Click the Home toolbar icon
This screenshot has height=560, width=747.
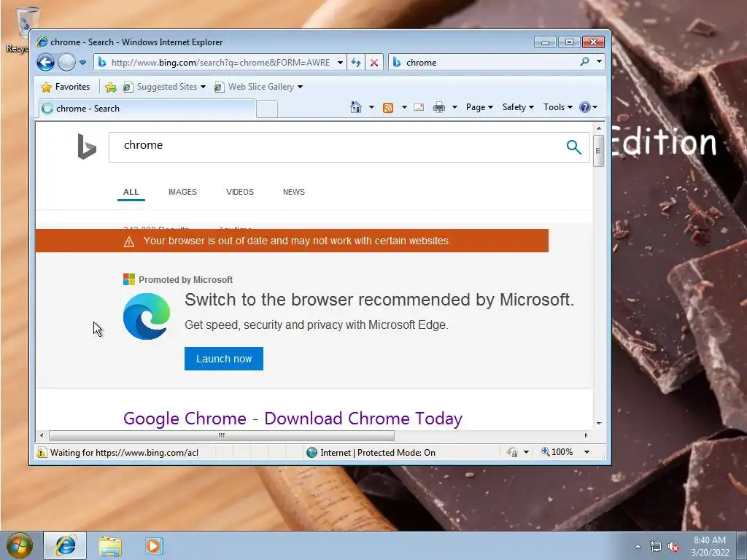tap(356, 107)
